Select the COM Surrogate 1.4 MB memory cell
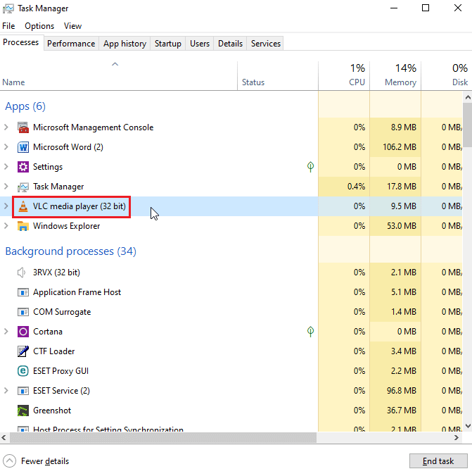Screen dimensions: 472x476 [395, 312]
